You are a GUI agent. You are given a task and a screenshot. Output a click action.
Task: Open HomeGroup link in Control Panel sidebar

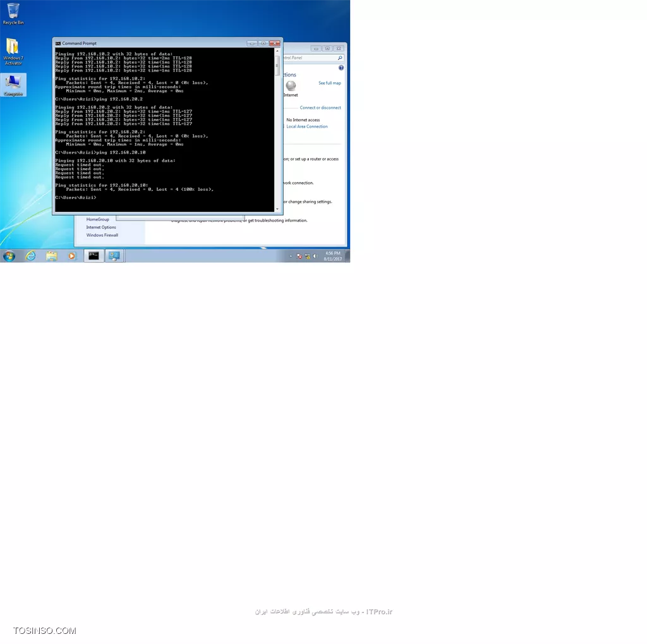coord(98,220)
